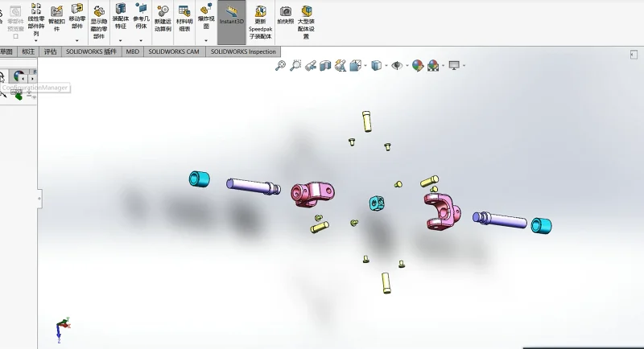Image resolution: width=644 pixels, height=349 pixels.
Task: Select bottom yellow pin part
Action: click(x=386, y=283)
